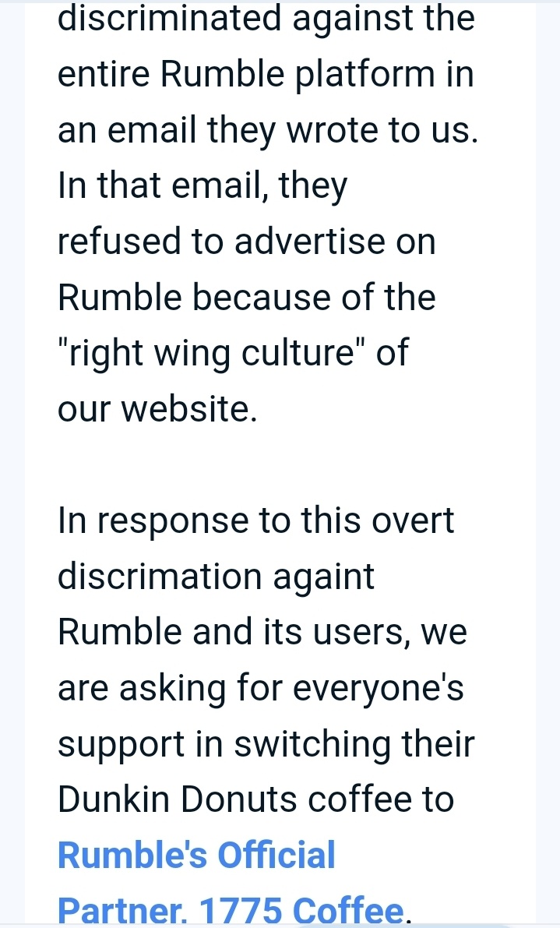This screenshot has height=928, width=560.
Task: Click the words "our website."
Action: pyautogui.click(x=157, y=409)
